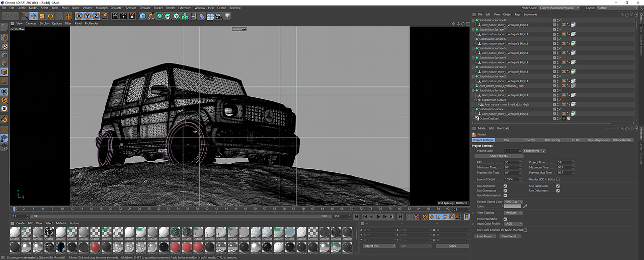Collapse Subdivision Surface.8 in object tree
Screen dimensions: 644x260
(473, 20)
